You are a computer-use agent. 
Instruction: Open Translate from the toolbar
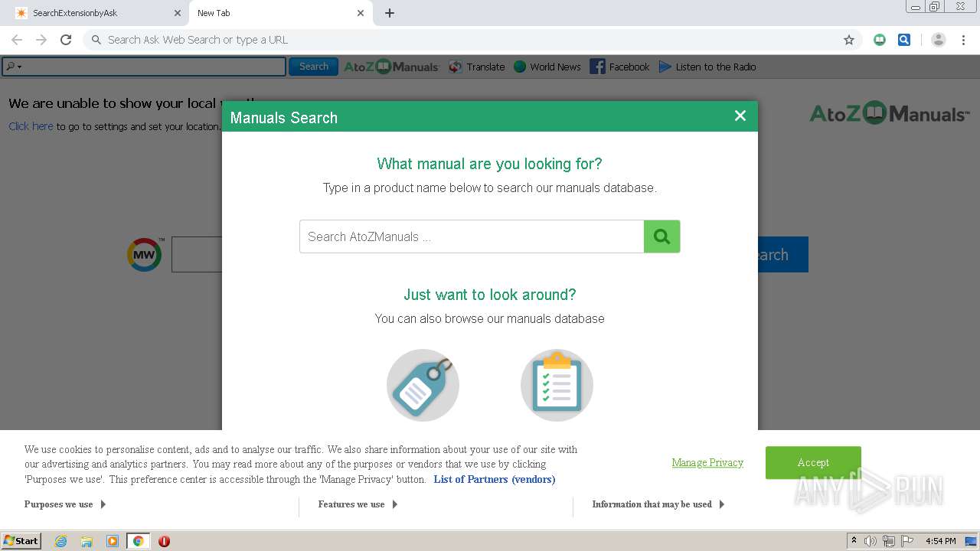coord(476,67)
